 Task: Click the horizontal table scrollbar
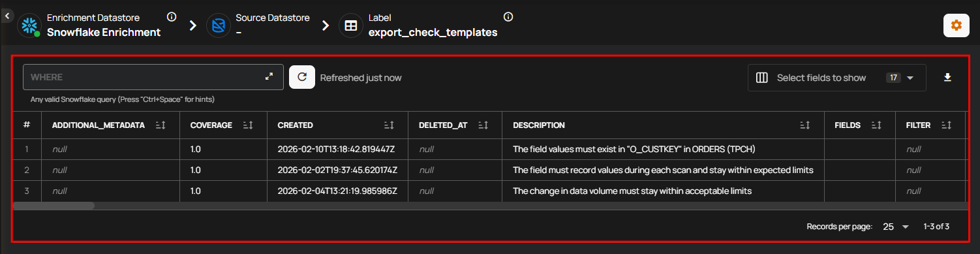(x=54, y=206)
